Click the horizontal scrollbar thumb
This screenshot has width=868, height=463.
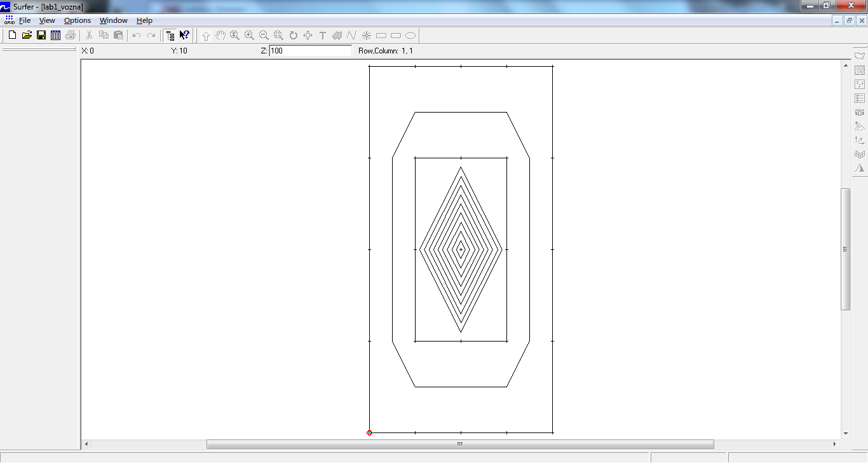pos(460,444)
